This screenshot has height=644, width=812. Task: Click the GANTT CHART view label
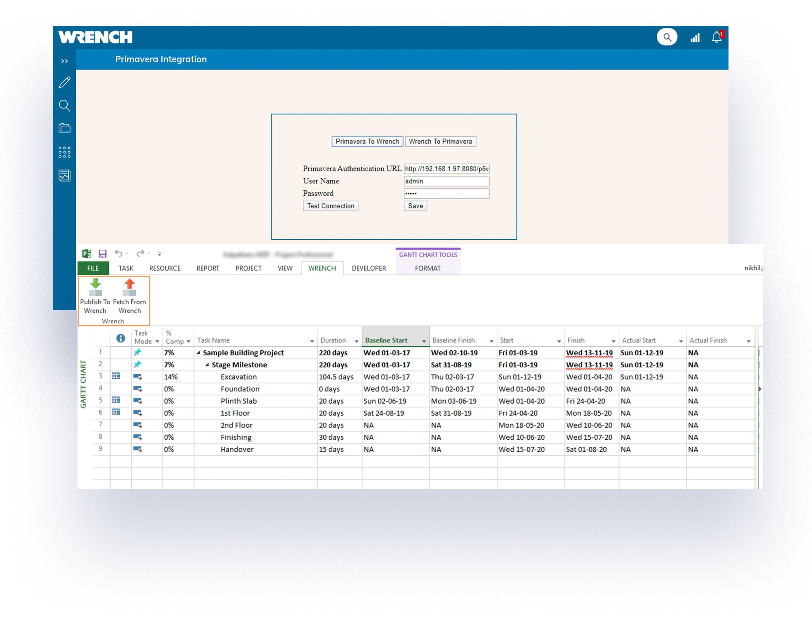coord(83,384)
